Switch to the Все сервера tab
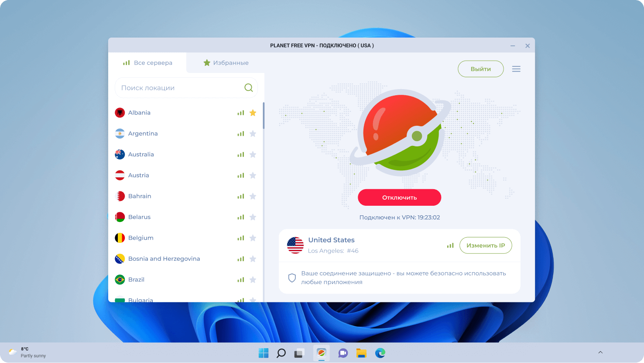The height and width of the screenshot is (363, 644). click(147, 62)
